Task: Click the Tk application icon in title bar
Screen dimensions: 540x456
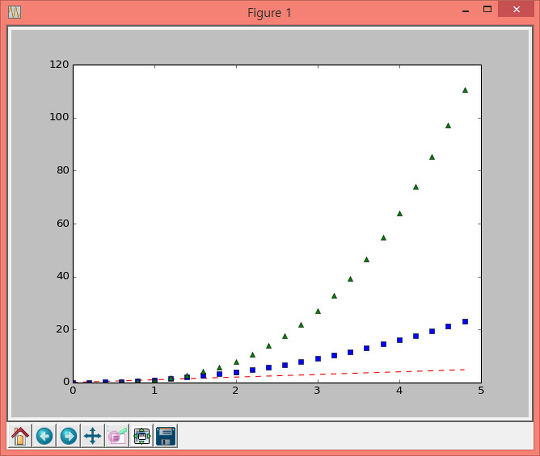Action: [x=15, y=12]
